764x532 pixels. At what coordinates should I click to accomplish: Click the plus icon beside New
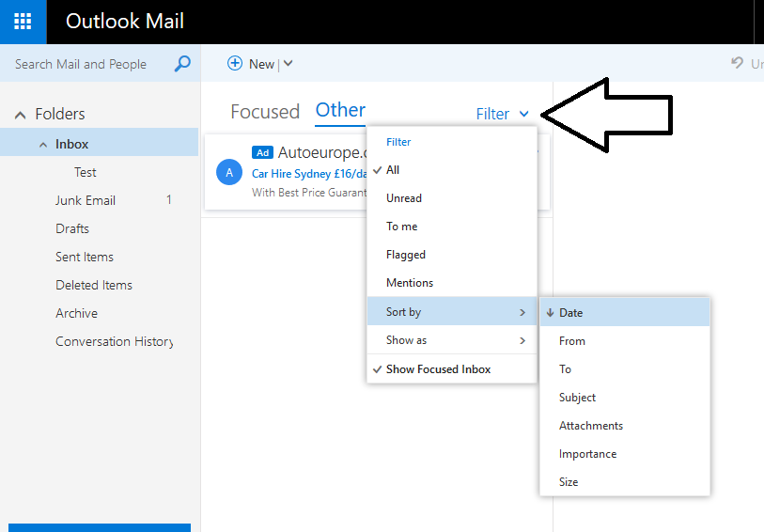235,63
